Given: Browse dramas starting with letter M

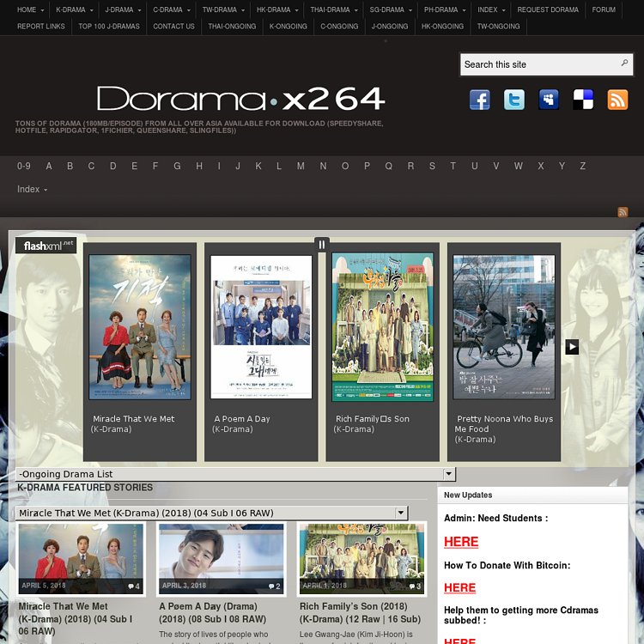Looking at the screenshot, I should click(301, 166).
